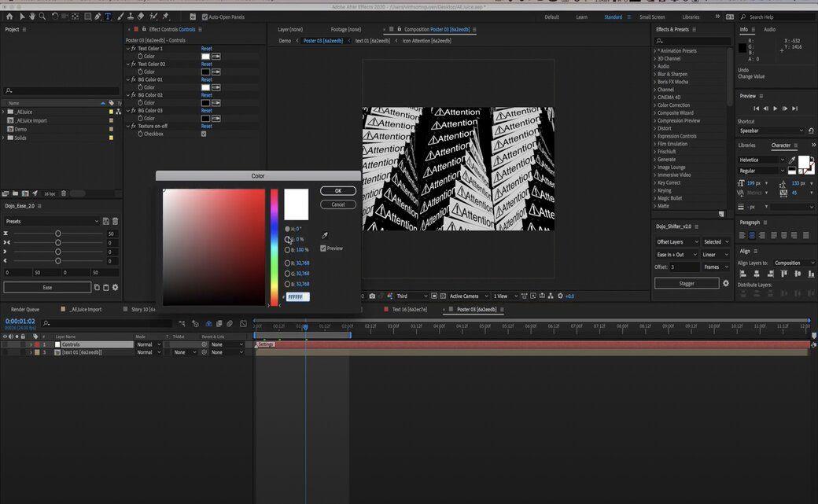818x504 pixels.
Task: Open the Render Queue tab
Action: coord(25,309)
